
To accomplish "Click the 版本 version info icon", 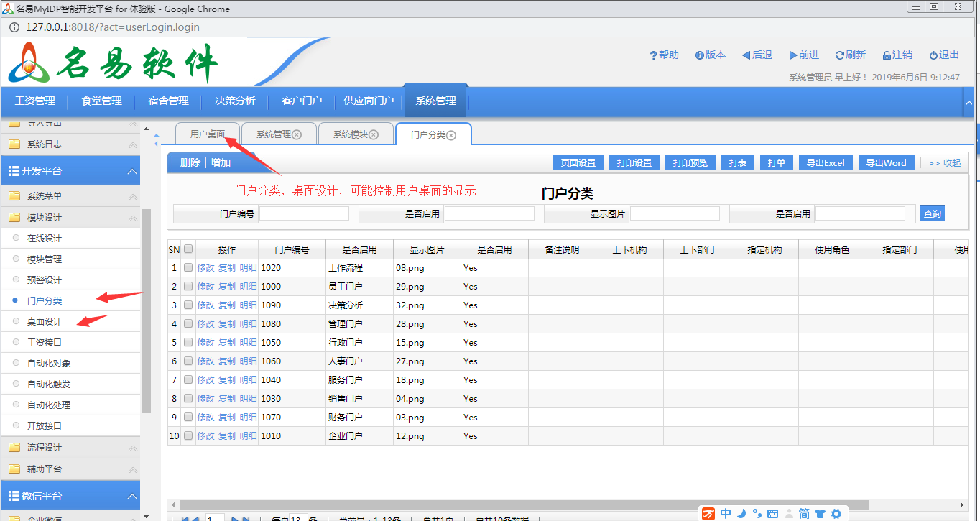I will 699,55.
